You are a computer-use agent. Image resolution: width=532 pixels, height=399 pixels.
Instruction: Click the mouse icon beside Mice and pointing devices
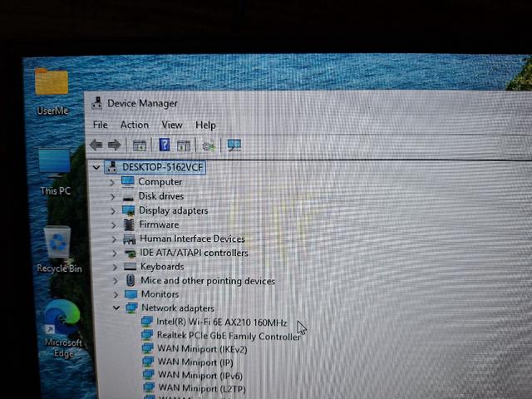131,280
